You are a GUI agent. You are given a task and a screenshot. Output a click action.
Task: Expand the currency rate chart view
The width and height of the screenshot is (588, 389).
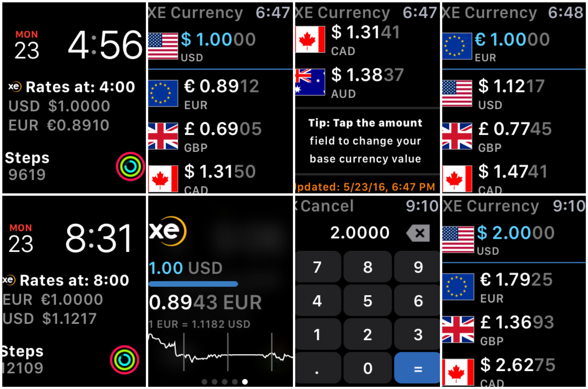pyautogui.click(x=220, y=356)
